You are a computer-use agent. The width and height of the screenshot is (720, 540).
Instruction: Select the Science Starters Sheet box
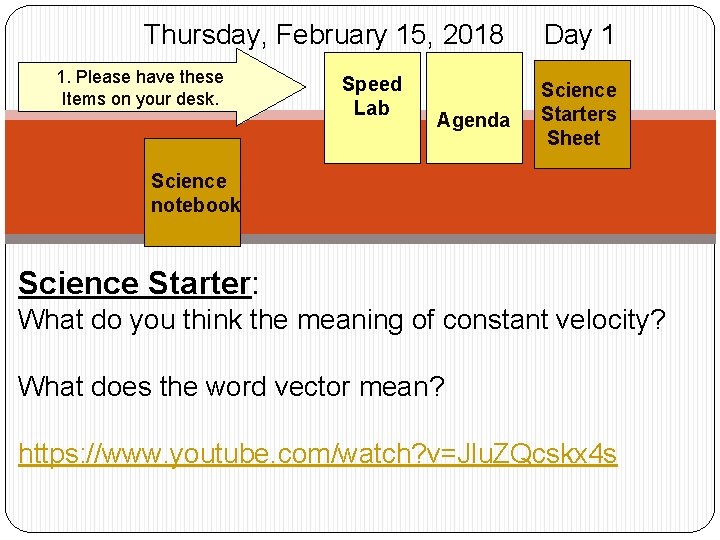(x=580, y=113)
